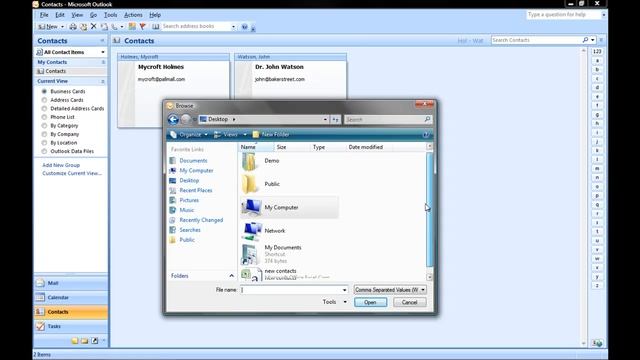
Task: Select Business Cards view radio button
Action: pos(44,91)
